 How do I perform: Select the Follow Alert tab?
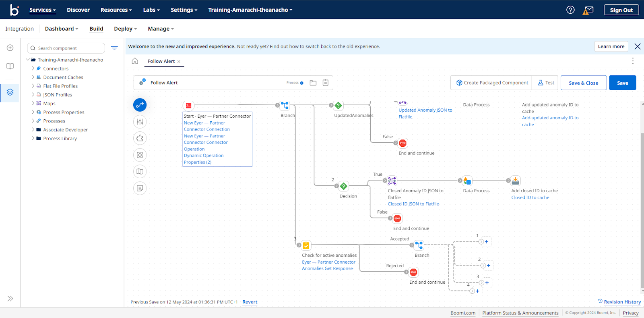tap(161, 61)
